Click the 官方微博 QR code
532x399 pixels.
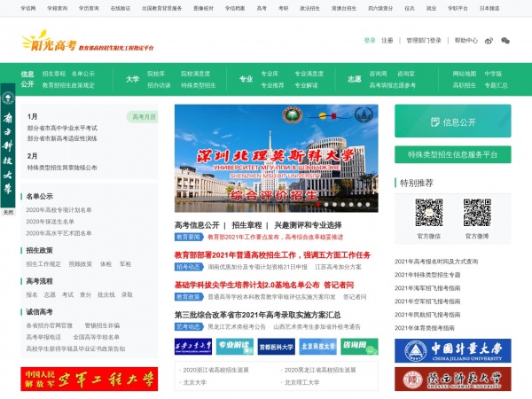[x=477, y=213]
